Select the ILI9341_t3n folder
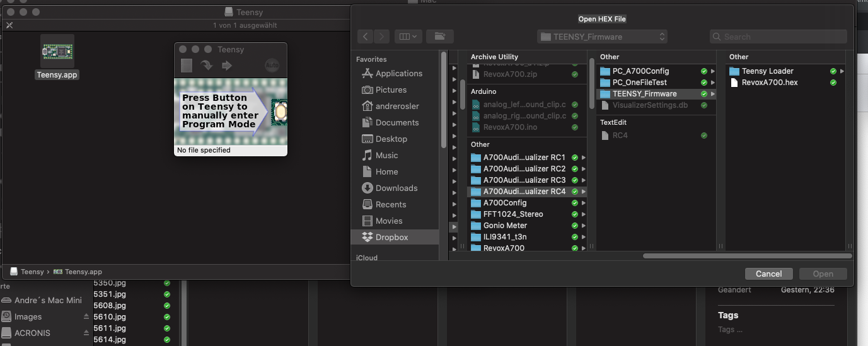Screen dimensions: 868x346 [x=526, y=236]
